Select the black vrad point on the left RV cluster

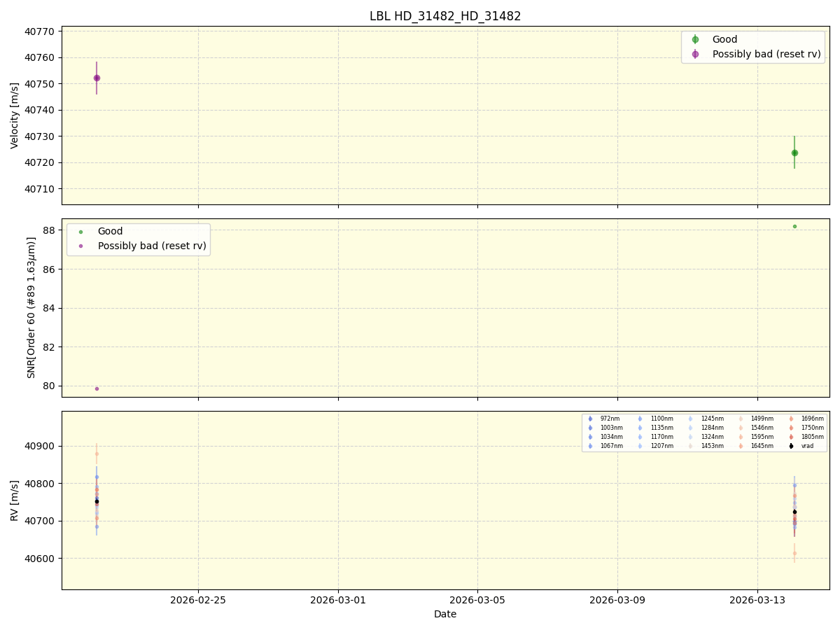tap(97, 501)
